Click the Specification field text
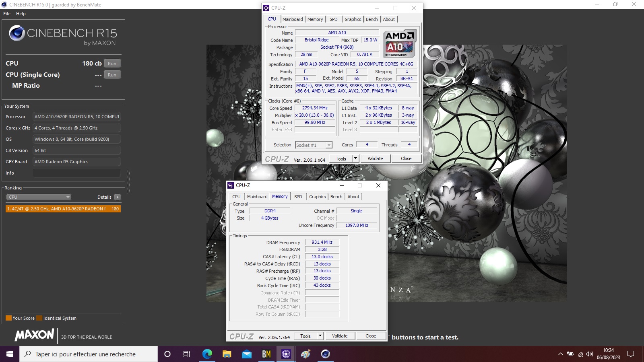The width and height of the screenshot is (644, 362). [356, 64]
